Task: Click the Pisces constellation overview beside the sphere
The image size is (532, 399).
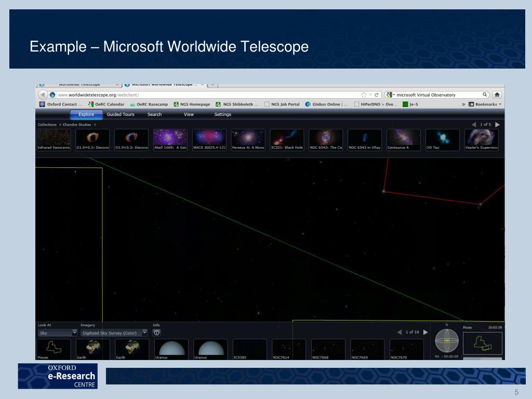Action: point(483,343)
